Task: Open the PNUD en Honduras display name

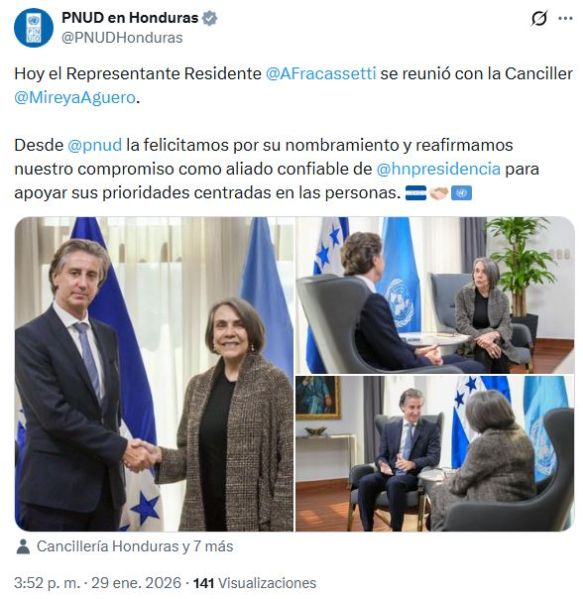Action: 130,18
